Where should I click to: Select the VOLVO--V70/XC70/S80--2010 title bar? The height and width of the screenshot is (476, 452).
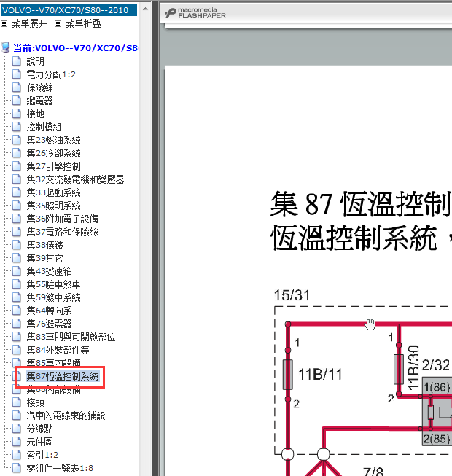click(x=69, y=10)
